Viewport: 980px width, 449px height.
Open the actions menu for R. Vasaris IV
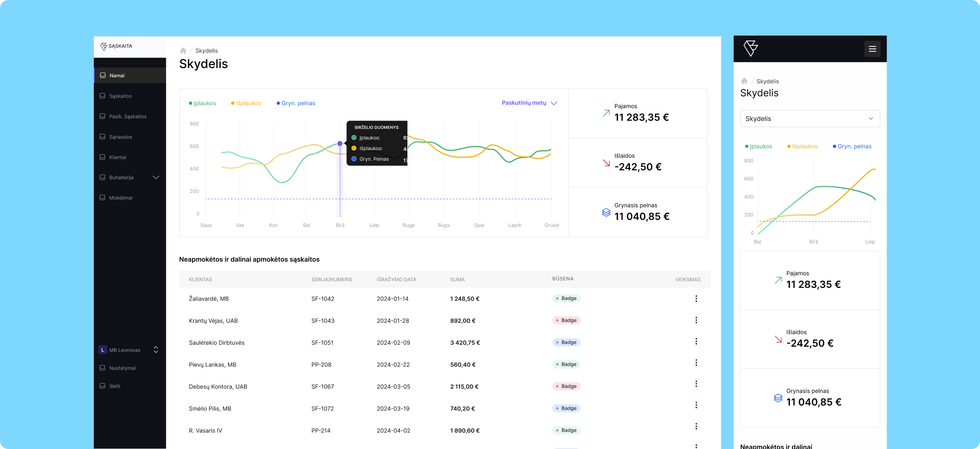(696, 426)
